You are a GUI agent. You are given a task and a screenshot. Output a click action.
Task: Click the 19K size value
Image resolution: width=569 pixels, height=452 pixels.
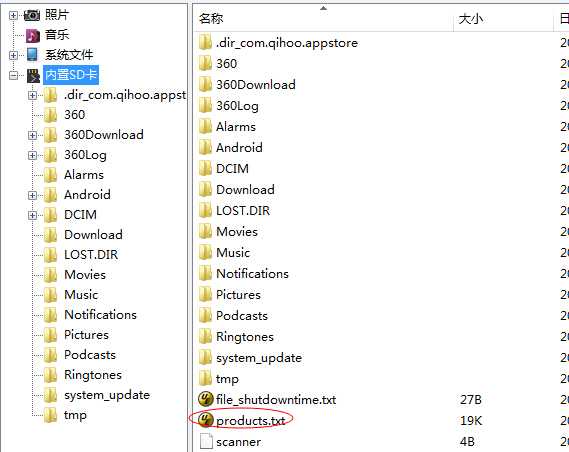click(x=471, y=421)
